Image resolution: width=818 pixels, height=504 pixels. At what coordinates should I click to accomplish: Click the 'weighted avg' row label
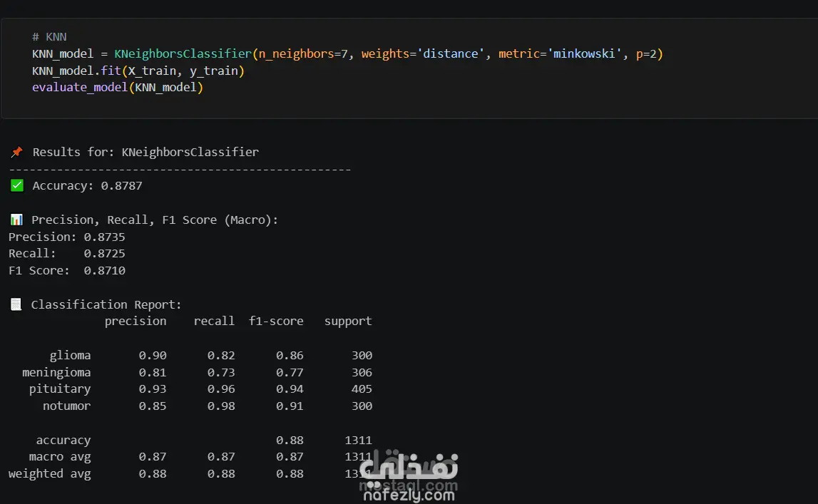pyautogui.click(x=49, y=474)
